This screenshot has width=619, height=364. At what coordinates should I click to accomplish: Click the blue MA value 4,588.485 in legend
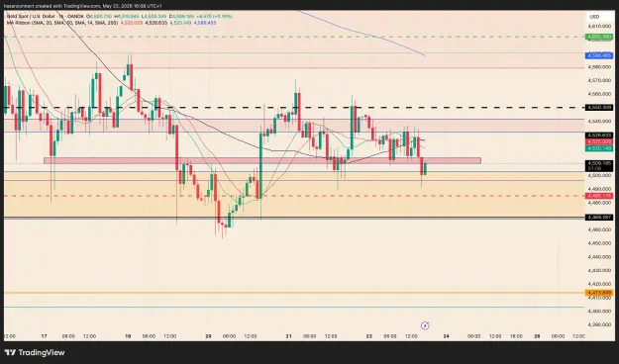point(205,23)
